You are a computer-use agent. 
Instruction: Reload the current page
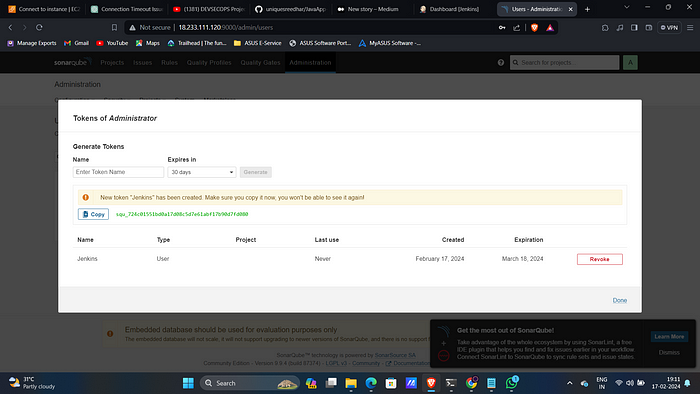tap(39, 28)
